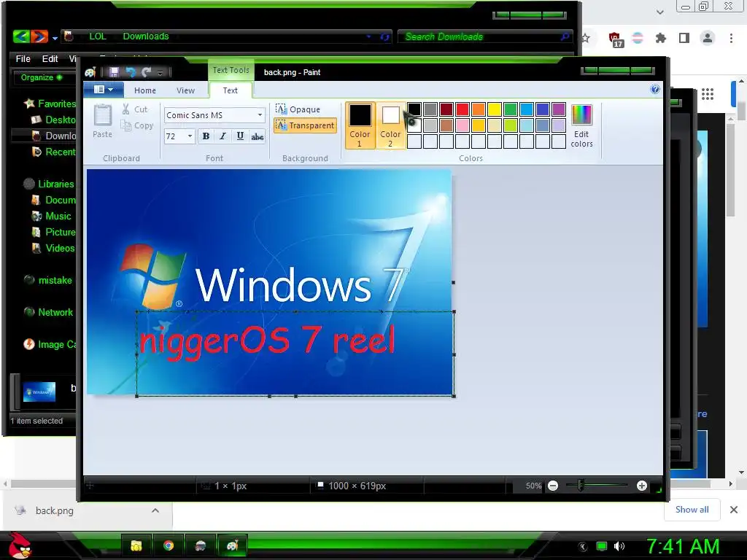Open Paint Help via the blue question mark

(655, 89)
